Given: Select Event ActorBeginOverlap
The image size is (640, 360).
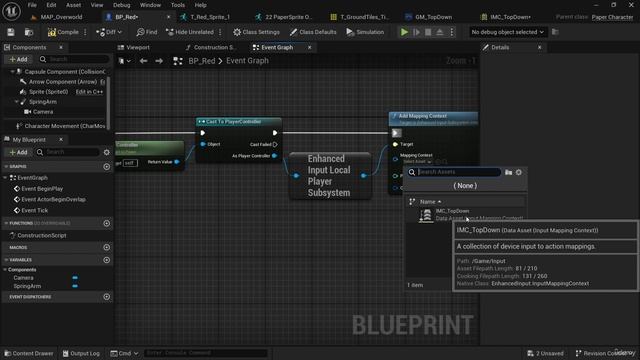Looking at the screenshot, I should tap(53, 200).
